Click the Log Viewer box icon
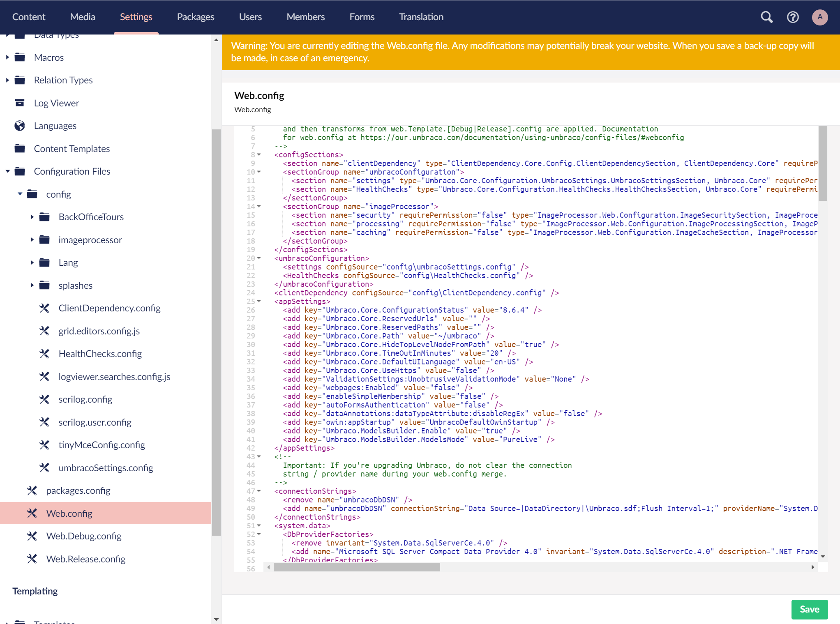Image resolution: width=840 pixels, height=624 pixels. [x=20, y=103]
